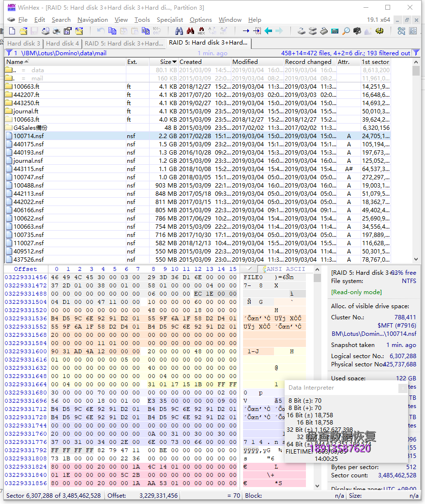The height and width of the screenshot is (504, 425).
Task: Click the Create disk image icon
Action: pos(46,31)
